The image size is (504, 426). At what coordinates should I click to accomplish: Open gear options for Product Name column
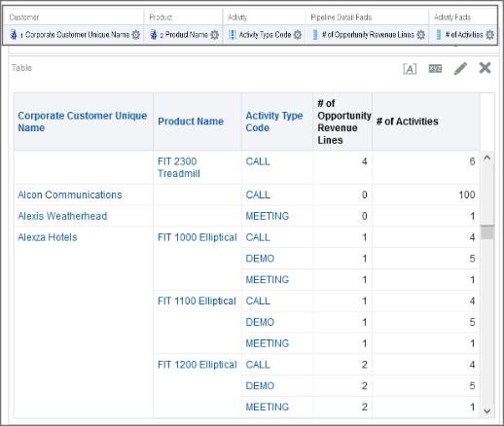click(x=214, y=34)
